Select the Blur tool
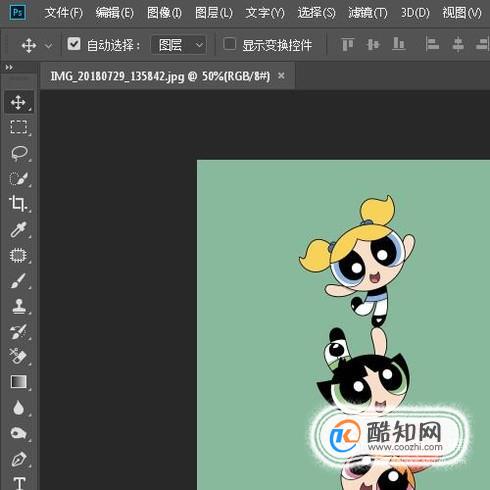490x490 pixels. (x=18, y=407)
